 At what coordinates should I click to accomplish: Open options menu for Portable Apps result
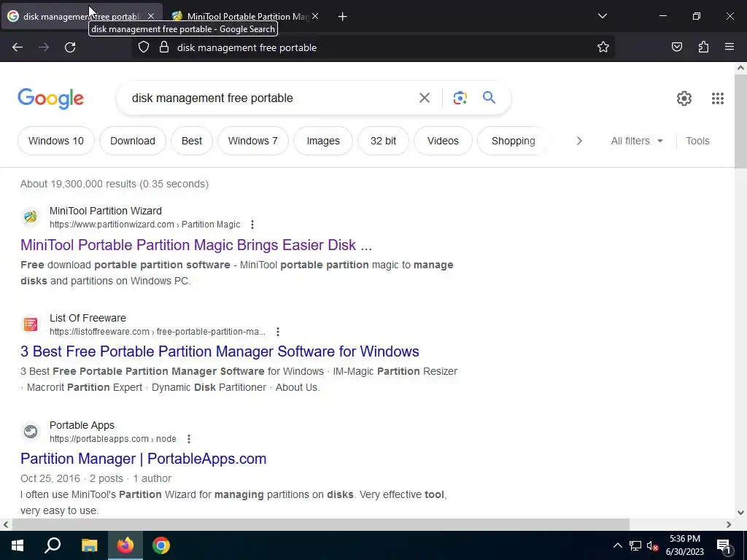(x=189, y=439)
